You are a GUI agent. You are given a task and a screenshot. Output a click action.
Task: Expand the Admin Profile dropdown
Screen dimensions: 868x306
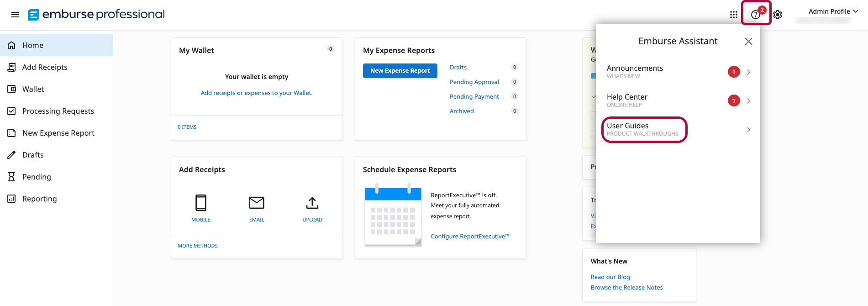(833, 11)
